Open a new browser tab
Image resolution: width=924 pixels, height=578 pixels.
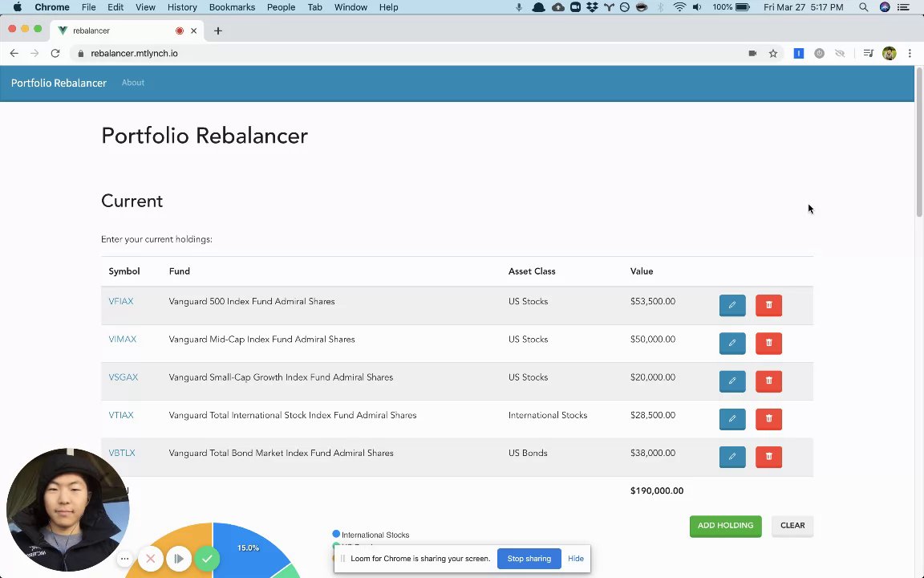[218, 31]
